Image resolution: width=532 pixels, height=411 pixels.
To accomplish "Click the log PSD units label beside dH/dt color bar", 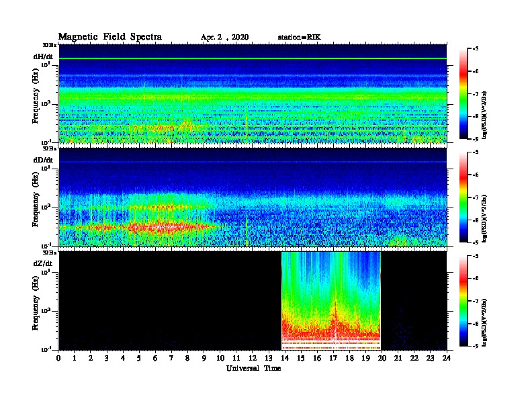I will (x=484, y=115).
